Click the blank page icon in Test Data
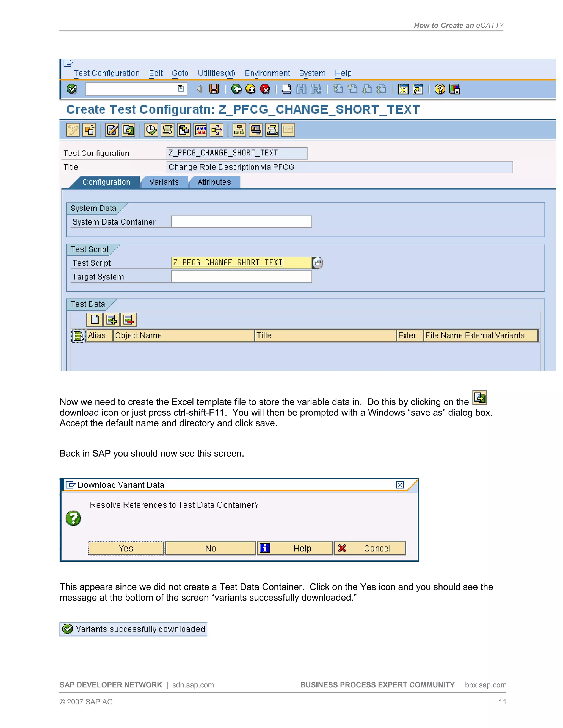 tap(95, 320)
